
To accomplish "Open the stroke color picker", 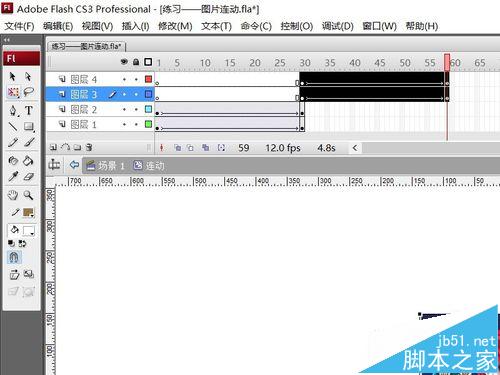I will coord(28,212).
